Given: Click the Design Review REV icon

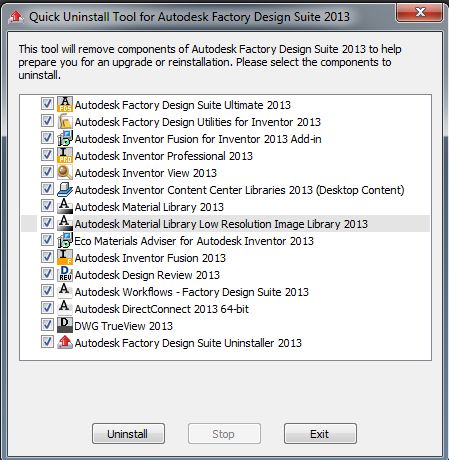Looking at the screenshot, I should coord(65,274).
